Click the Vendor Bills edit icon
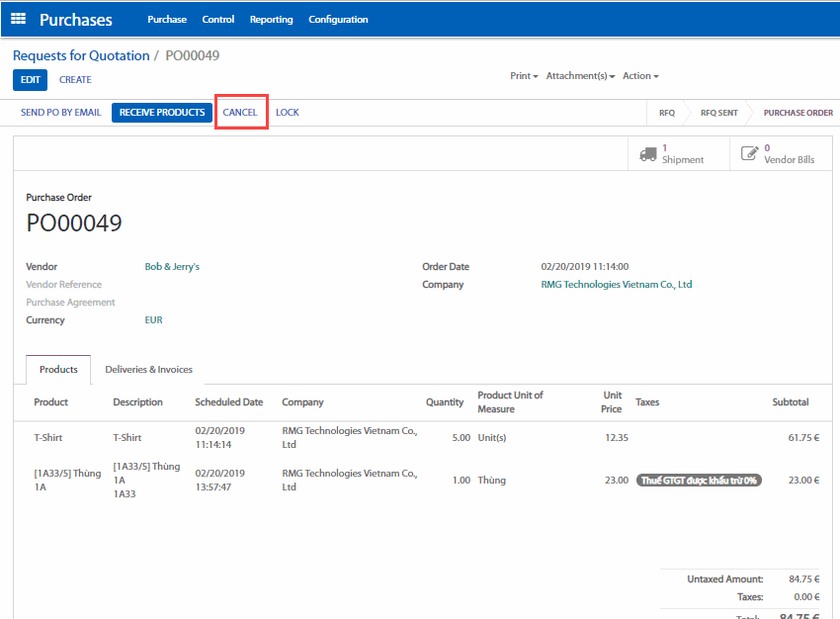 [x=750, y=154]
